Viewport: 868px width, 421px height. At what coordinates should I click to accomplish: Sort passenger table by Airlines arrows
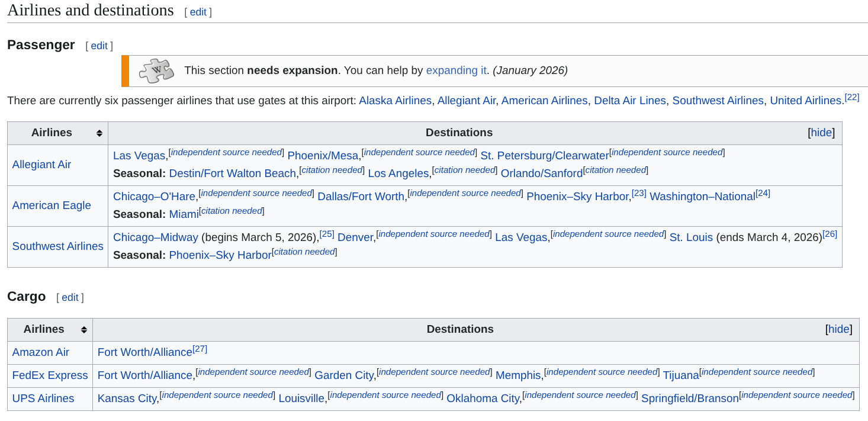point(99,133)
